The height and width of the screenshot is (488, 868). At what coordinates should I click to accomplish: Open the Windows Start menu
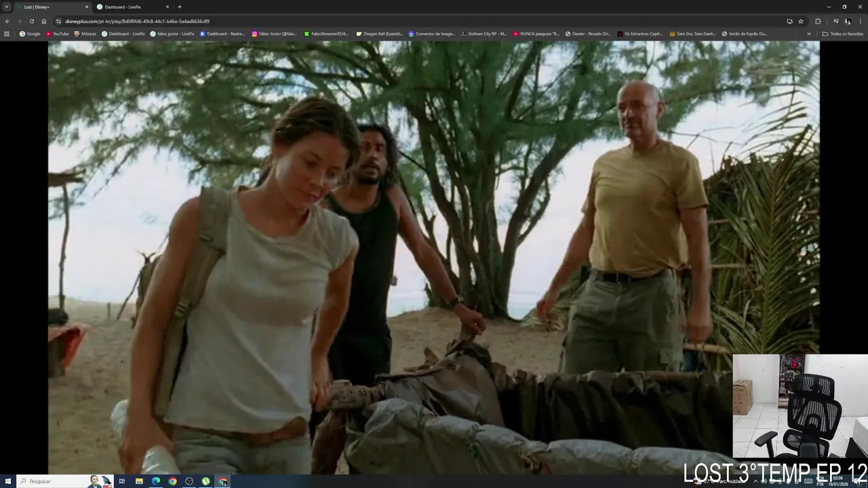tap(7, 481)
